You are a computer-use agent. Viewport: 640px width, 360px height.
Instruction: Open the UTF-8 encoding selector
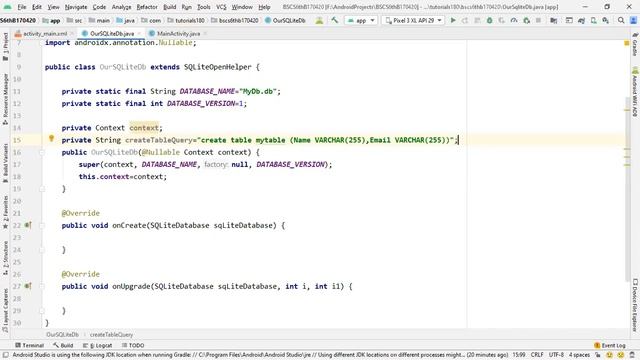coord(556,355)
